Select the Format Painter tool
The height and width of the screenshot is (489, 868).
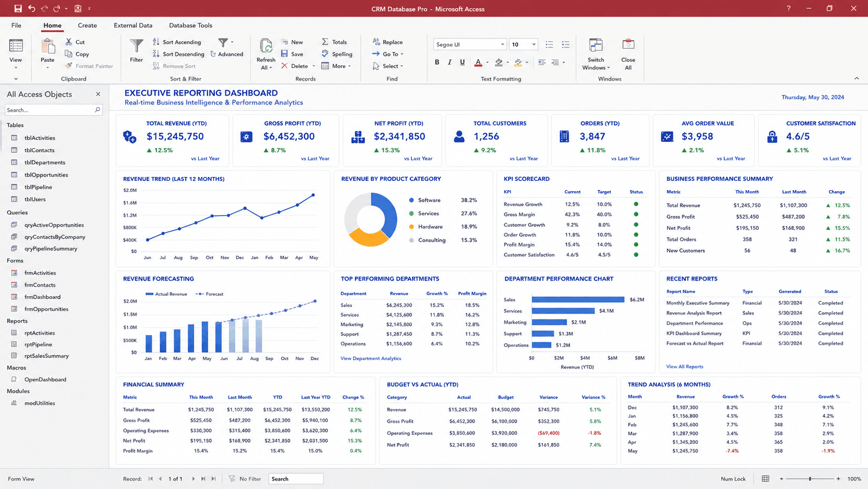click(89, 66)
